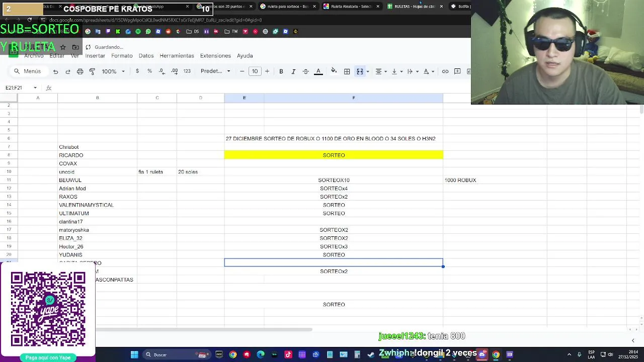644x362 pixels.
Task: Toggle merge cells button
Action: [360, 71]
